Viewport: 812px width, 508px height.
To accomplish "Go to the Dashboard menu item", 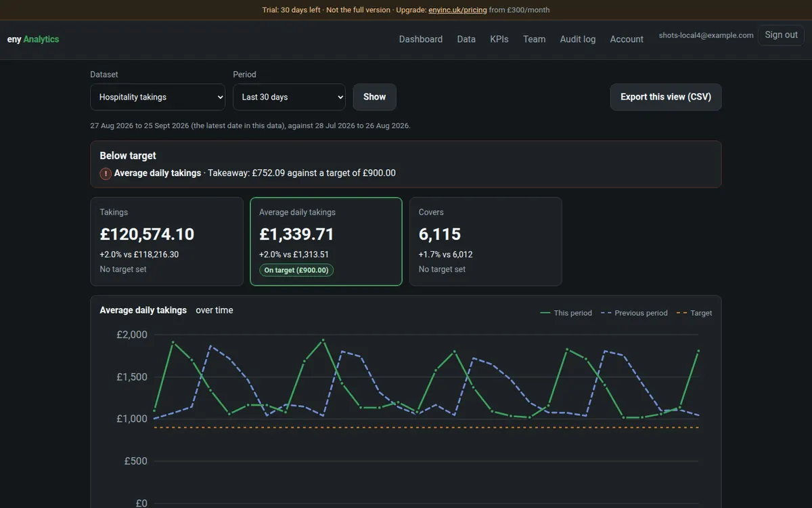I will (421, 39).
